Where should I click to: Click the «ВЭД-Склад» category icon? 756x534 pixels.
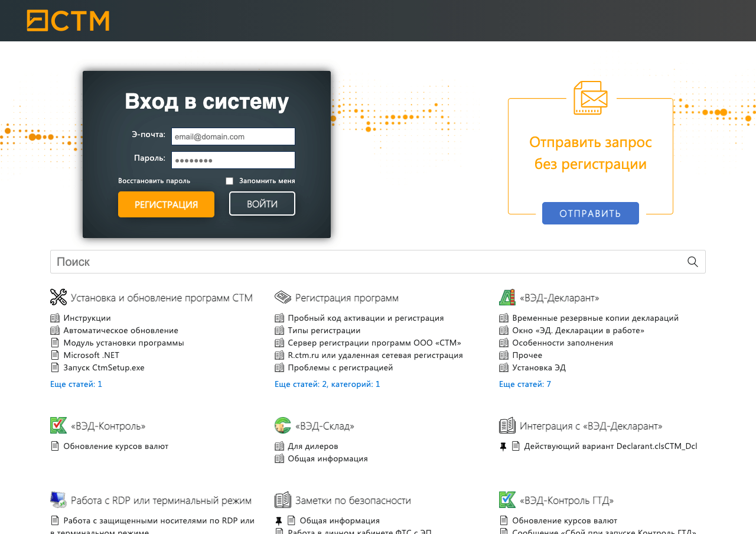(x=283, y=425)
